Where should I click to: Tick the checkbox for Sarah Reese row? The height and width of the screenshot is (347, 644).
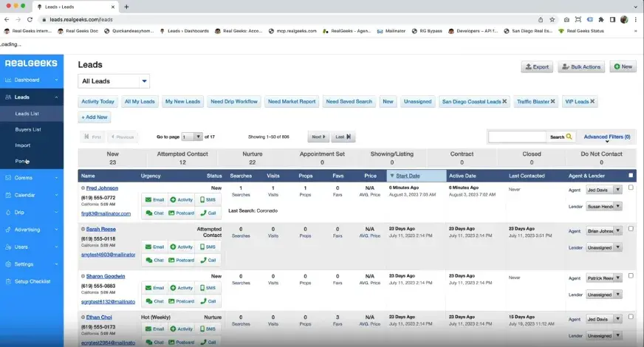point(630,229)
